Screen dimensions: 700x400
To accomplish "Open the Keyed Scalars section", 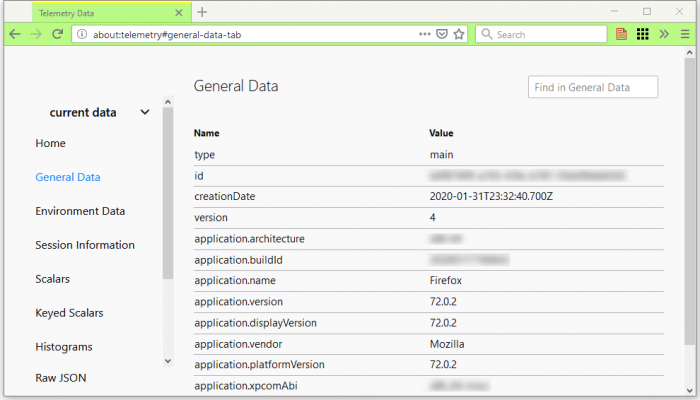I will [69, 313].
